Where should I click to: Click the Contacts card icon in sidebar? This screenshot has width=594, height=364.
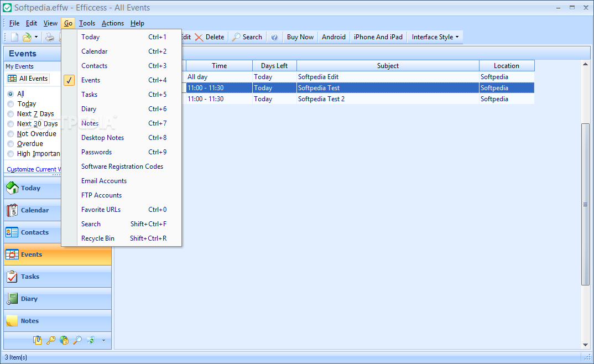click(x=12, y=232)
